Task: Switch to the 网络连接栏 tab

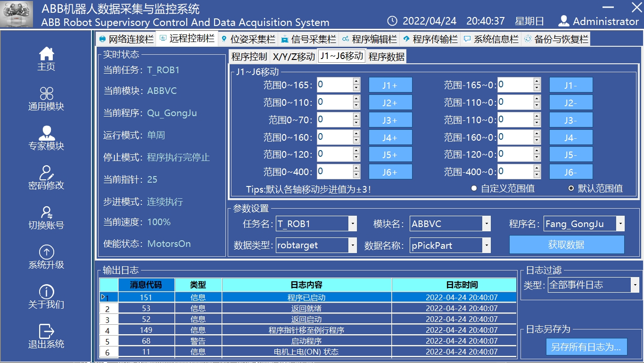Action: [x=126, y=39]
